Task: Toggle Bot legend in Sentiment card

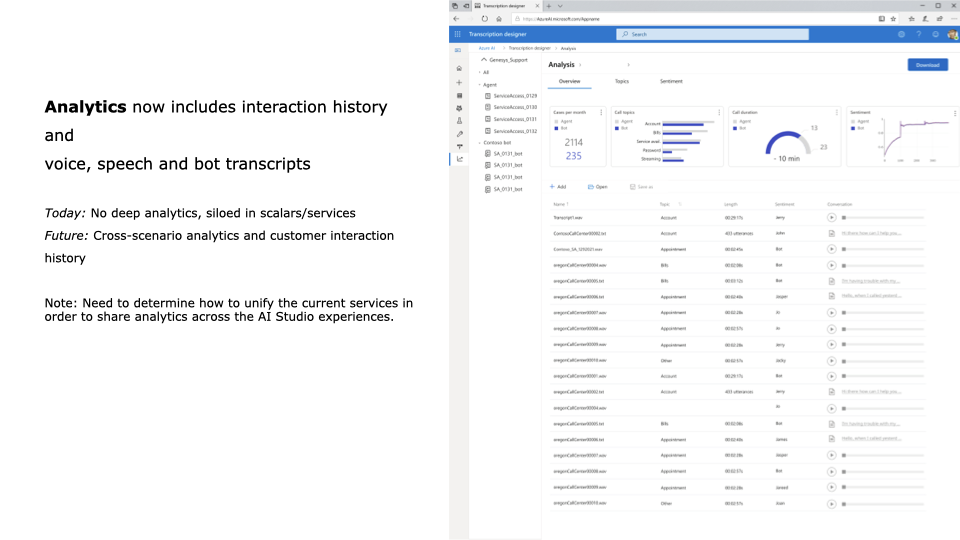Action: pyautogui.click(x=858, y=129)
